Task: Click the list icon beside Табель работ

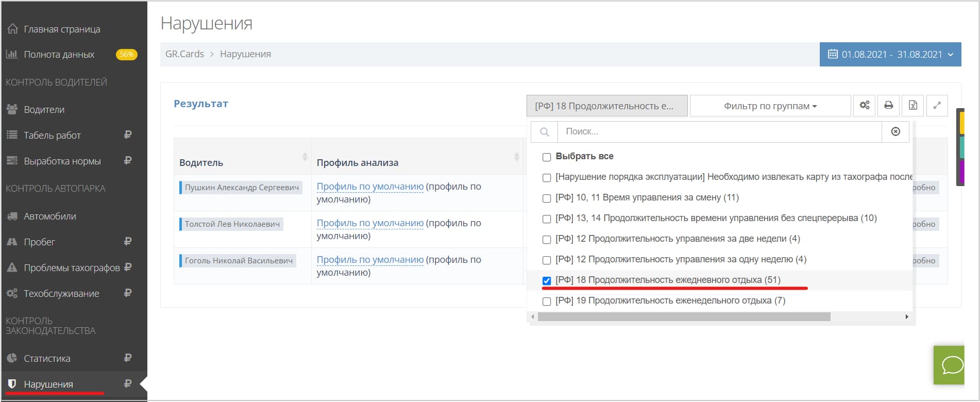Action: click(x=12, y=135)
